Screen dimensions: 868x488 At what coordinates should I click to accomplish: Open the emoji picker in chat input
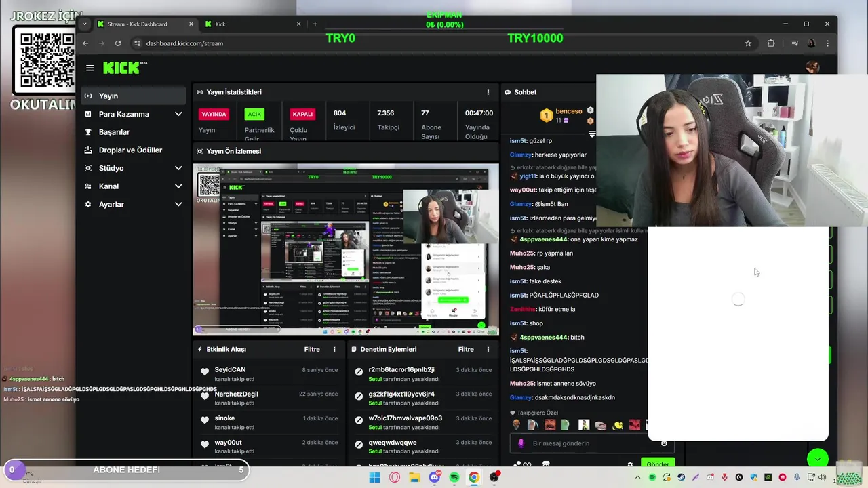[x=664, y=443]
